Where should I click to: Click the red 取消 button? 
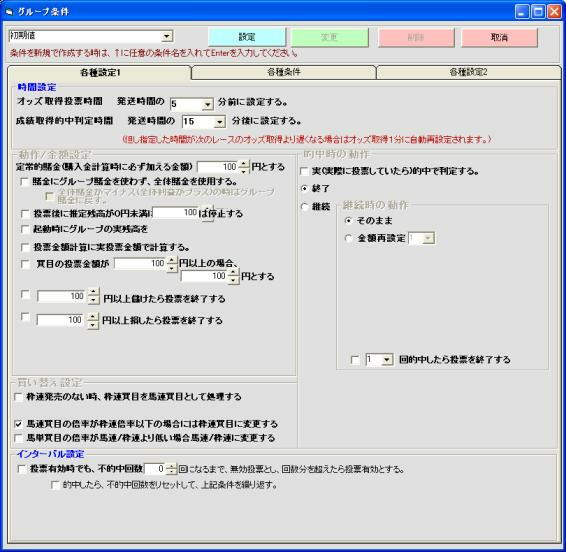coord(499,37)
